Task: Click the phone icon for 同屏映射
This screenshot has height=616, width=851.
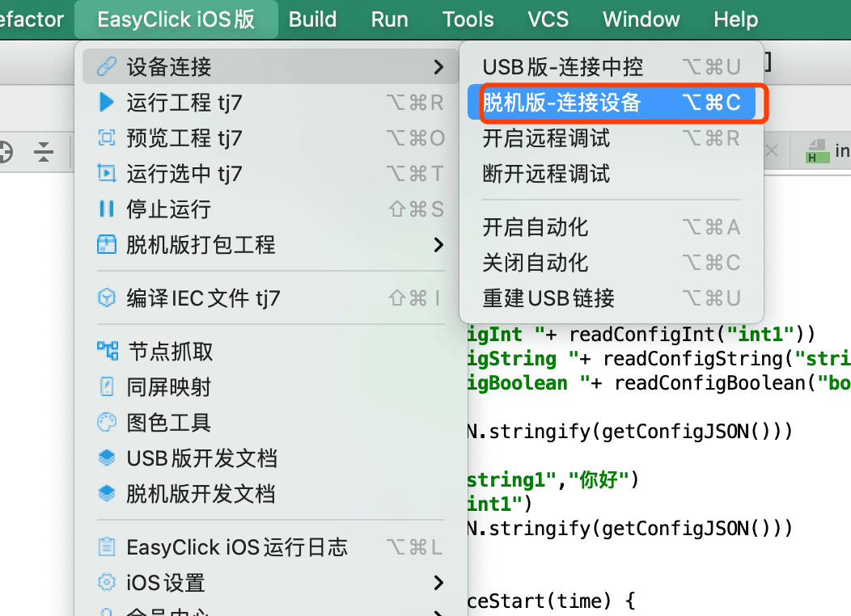Action: coord(107,386)
